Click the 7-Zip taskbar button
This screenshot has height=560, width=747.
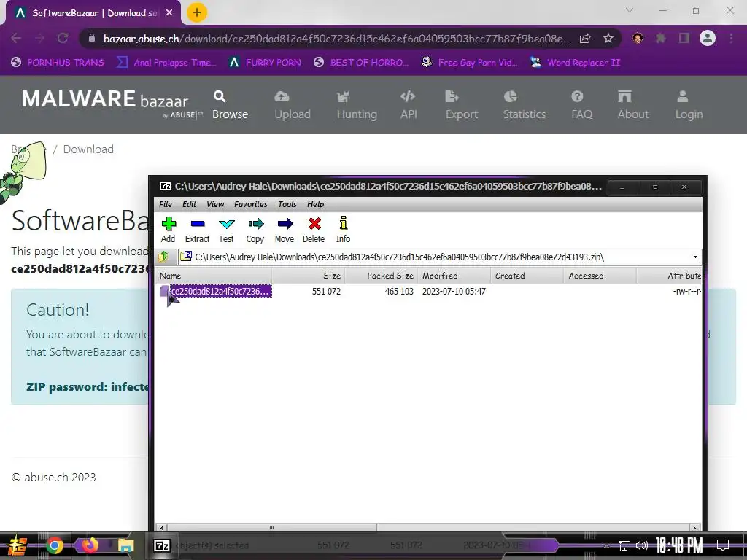161,545
